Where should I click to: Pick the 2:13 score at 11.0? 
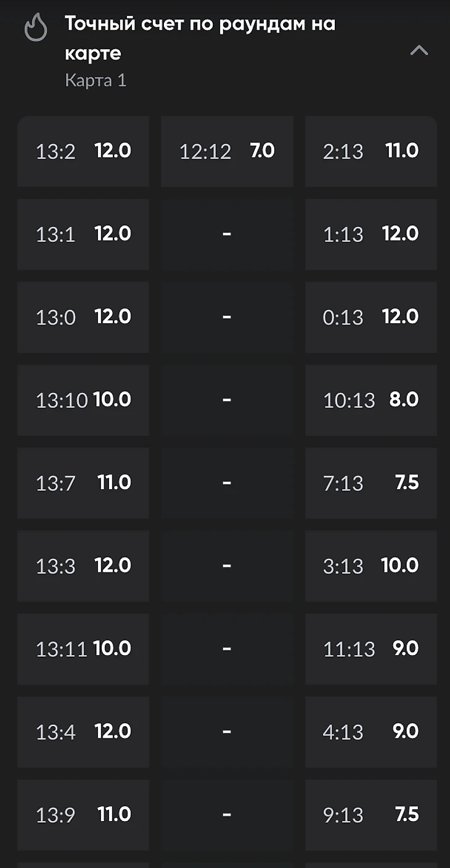point(370,151)
